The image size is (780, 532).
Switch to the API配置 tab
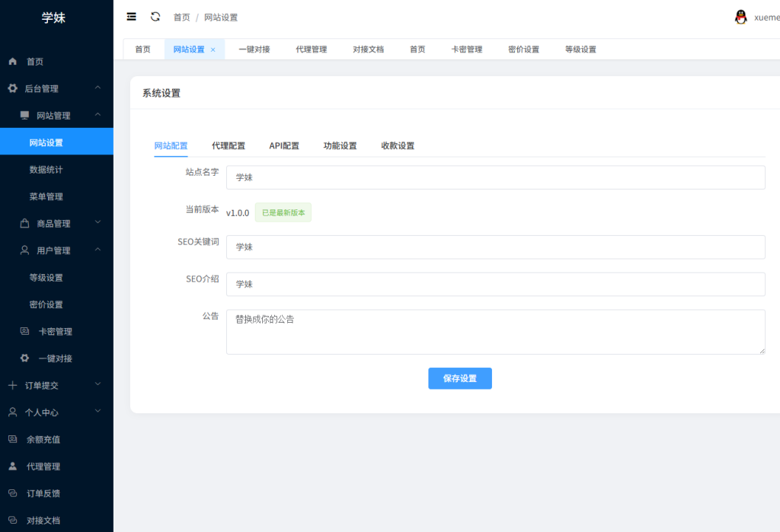(284, 145)
